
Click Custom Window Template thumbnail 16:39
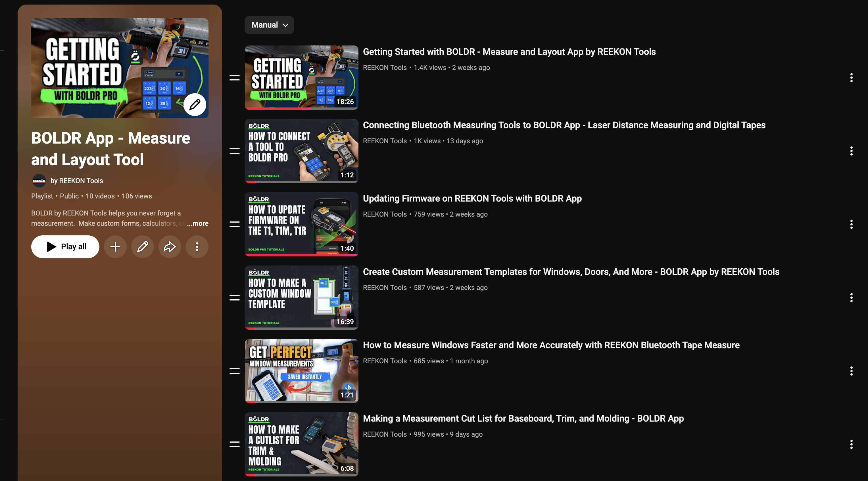[x=302, y=298]
